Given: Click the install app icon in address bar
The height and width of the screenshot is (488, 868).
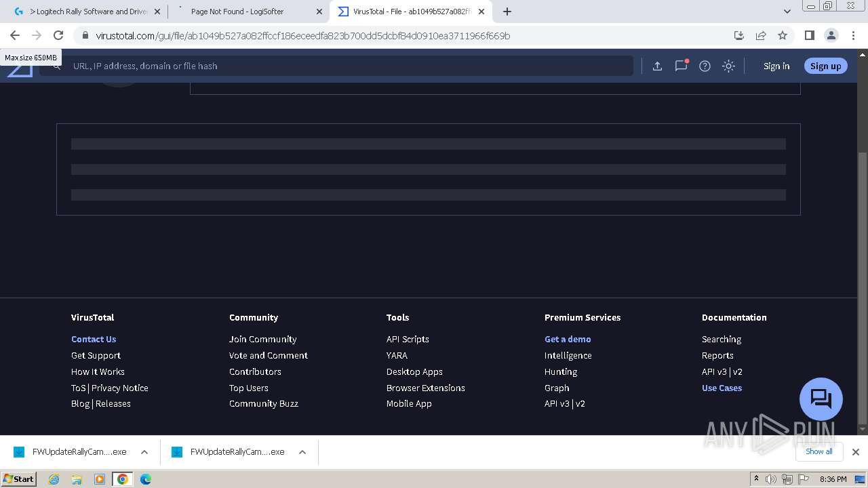Looking at the screenshot, I should [739, 35].
